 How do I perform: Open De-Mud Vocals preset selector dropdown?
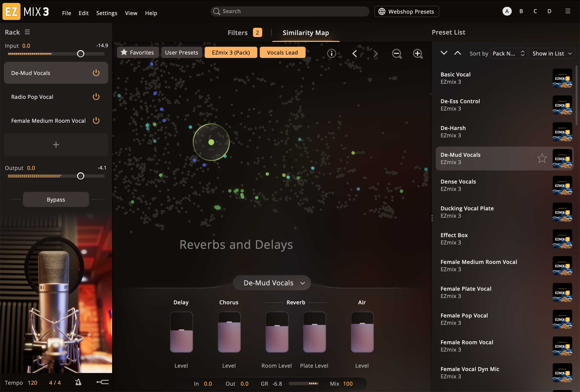[x=272, y=282]
